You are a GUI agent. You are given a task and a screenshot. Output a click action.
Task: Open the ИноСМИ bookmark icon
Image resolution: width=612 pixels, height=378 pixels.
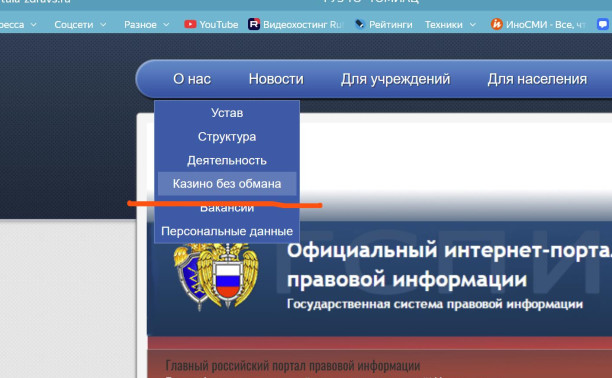496,25
